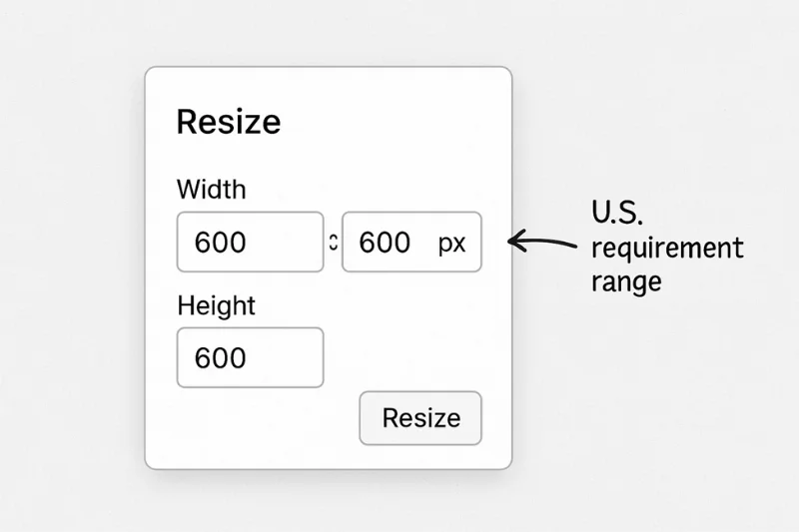The width and height of the screenshot is (799, 532).
Task: Select the Height input field
Action: 250,357
